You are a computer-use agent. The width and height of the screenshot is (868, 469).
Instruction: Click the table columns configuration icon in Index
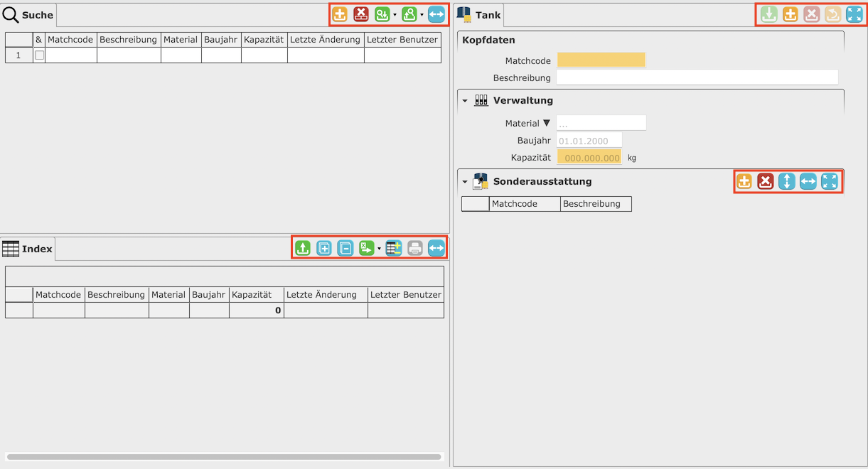(x=394, y=248)
